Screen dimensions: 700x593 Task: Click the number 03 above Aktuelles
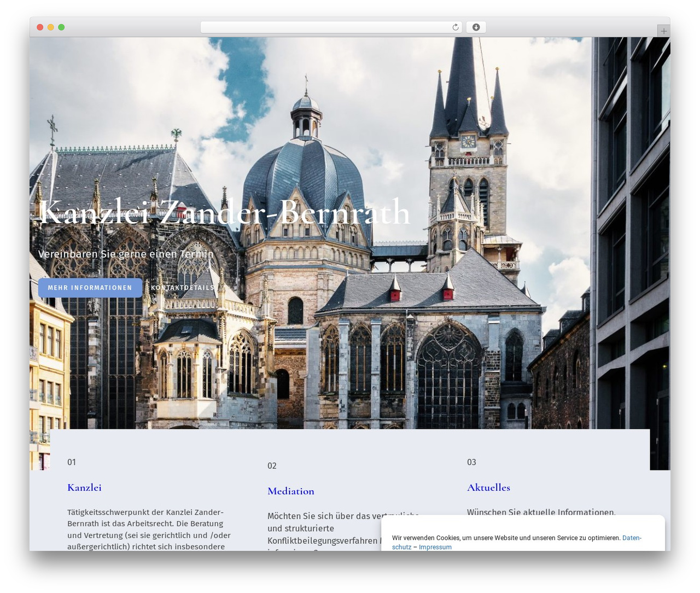(x=471, y=462)
